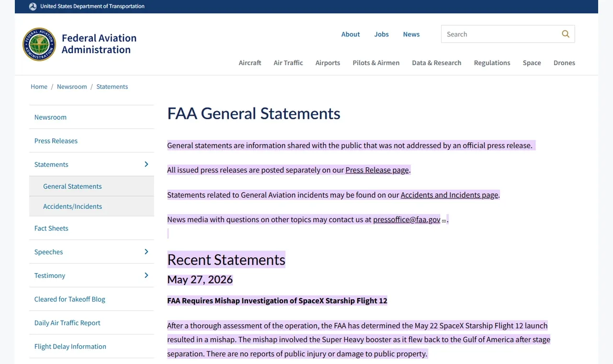Viewport: 613px width, 364px height.
Task: Open the Airports menu
Action: [x=328, y=63]
